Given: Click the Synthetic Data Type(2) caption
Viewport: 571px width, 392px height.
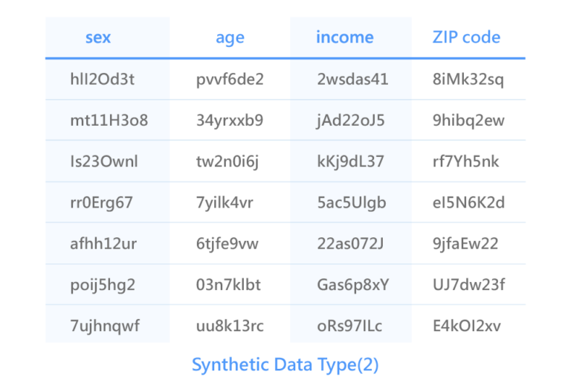Looking at the screenshot, I should pyautogui.click(x=285, y=365).
